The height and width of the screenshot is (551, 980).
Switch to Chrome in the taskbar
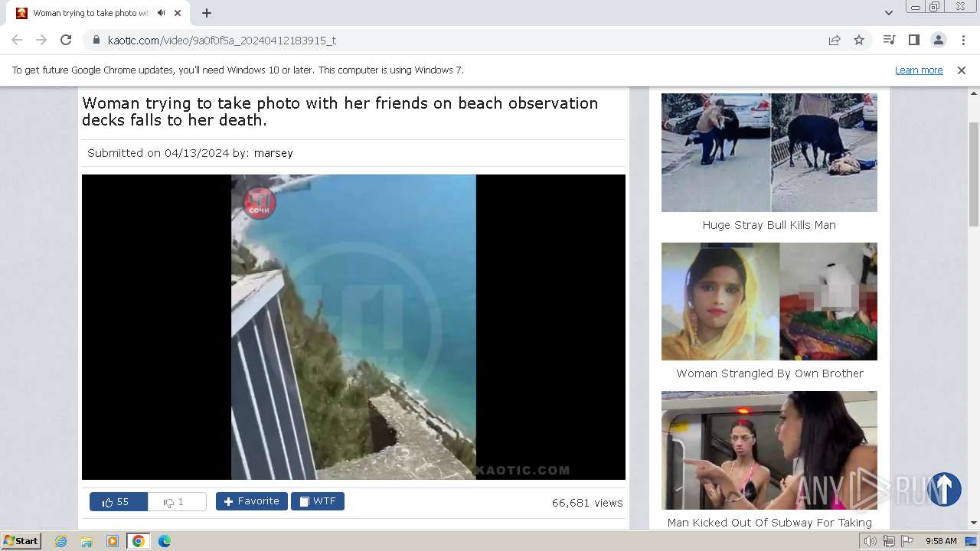138,541
